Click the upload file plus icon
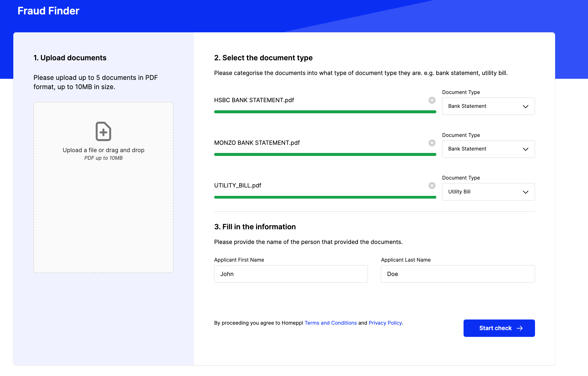The height and width of the screenshot is (376, 588). coord(103,131)
